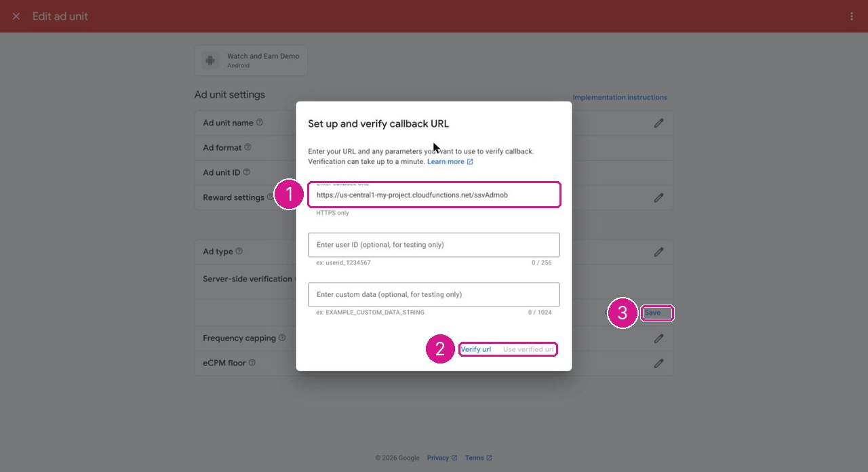Show help for eCPM floor
The height and width of the screenshot is (472, 868).
point(252,363)
